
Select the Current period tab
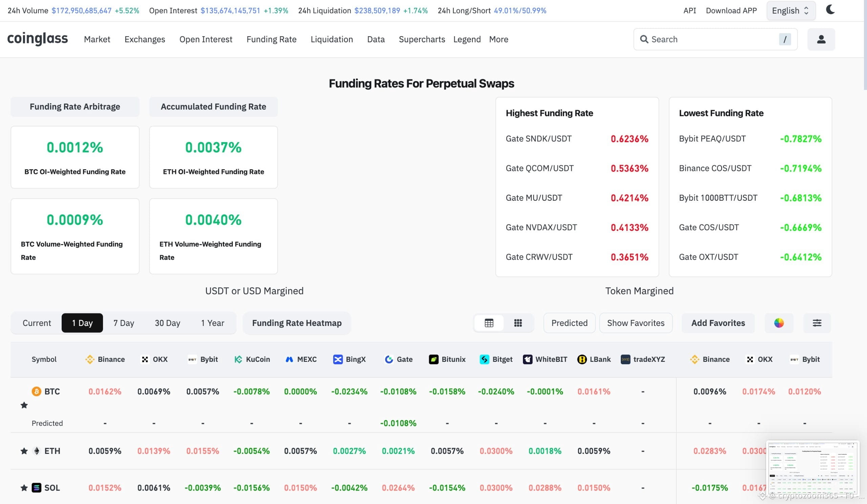click(x=37, y=323)
